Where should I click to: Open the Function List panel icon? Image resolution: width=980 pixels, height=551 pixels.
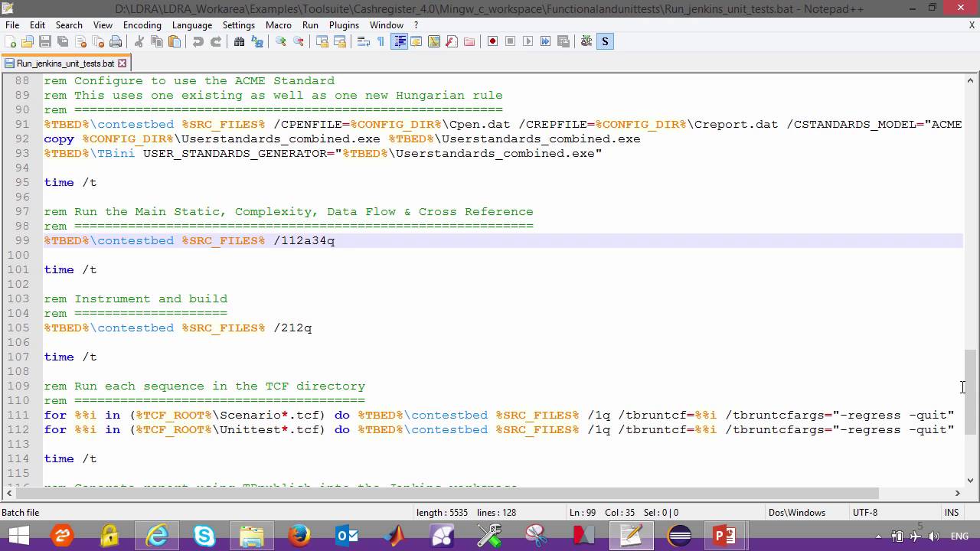(x=452, y=41)
